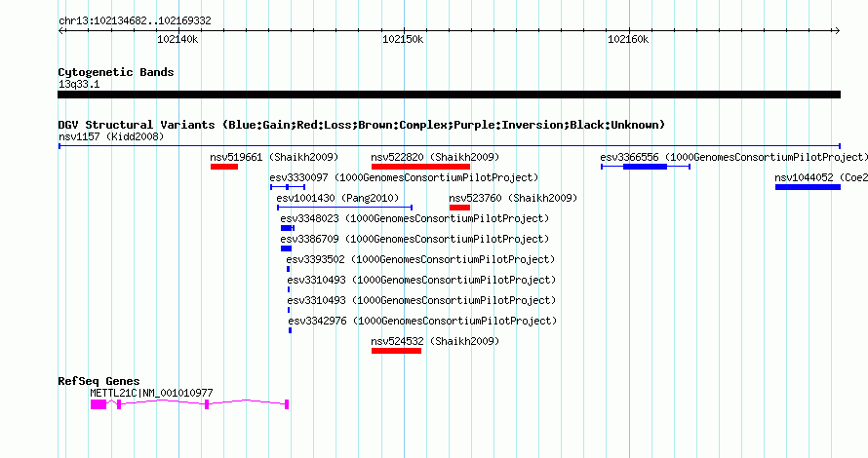Click the black 13q33.1 cytogenetic band bar
The width and height of the screenshot is (868, 458).
click(x=449, y=95)
